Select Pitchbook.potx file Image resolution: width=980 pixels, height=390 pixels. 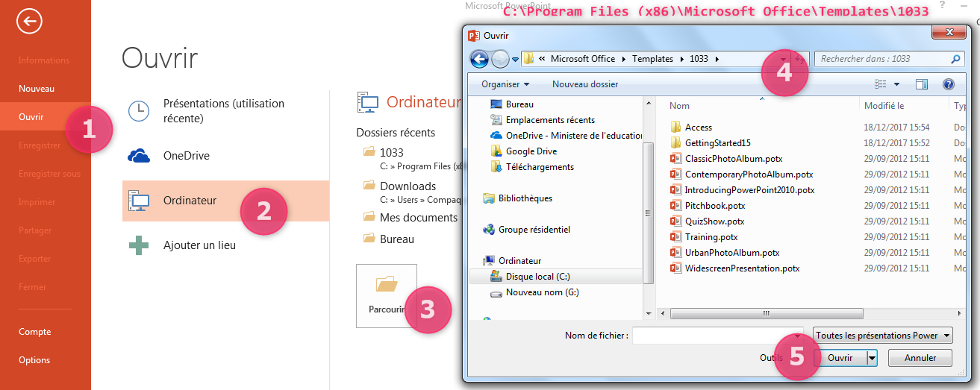pyautogui.click(x=715, y=206)
